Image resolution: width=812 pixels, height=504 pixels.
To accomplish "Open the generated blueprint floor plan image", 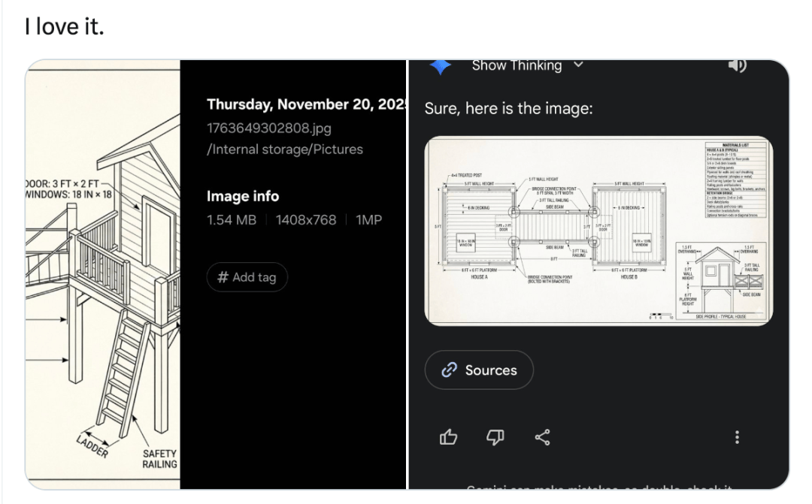I will coord(598,231).
